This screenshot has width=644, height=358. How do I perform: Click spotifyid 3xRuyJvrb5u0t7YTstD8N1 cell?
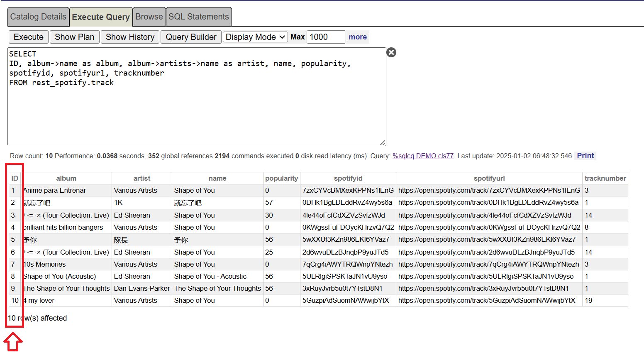pyautogui.click(x=348, y=288)
